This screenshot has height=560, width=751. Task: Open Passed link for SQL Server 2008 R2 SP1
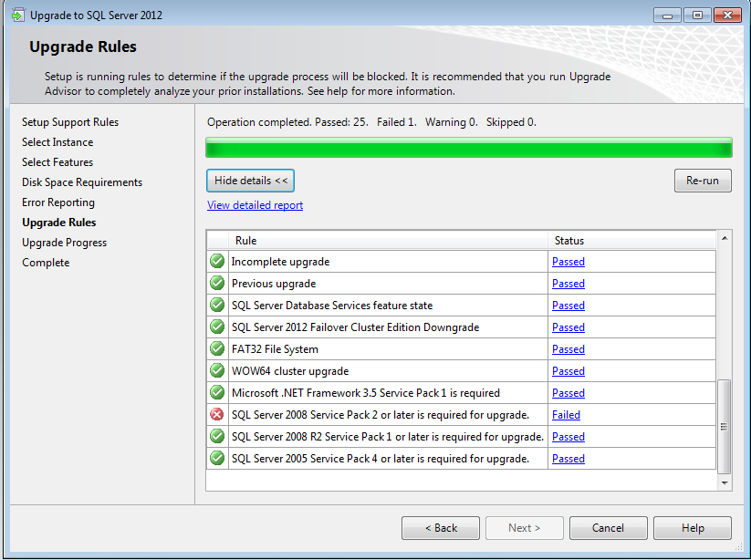568,437
